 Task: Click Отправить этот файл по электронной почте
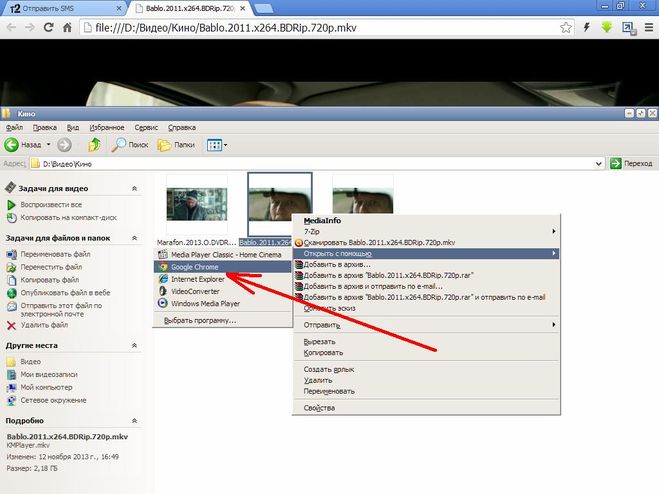61,310
